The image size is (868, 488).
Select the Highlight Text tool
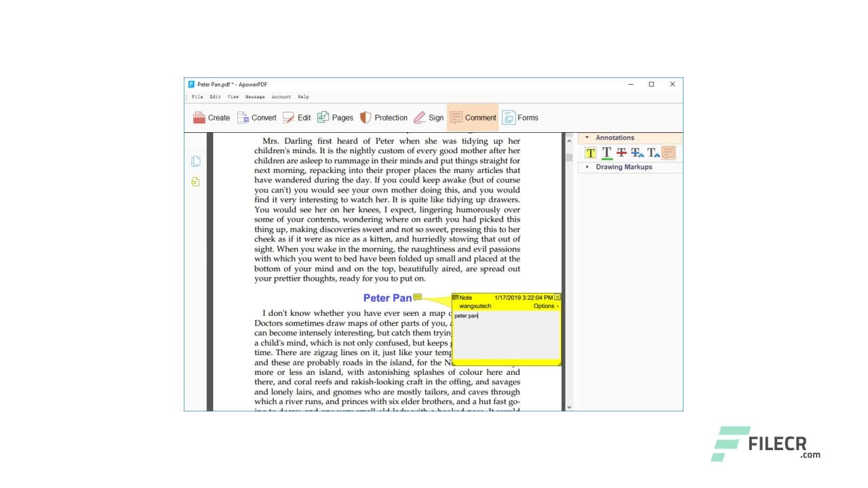tap(590, 152)
